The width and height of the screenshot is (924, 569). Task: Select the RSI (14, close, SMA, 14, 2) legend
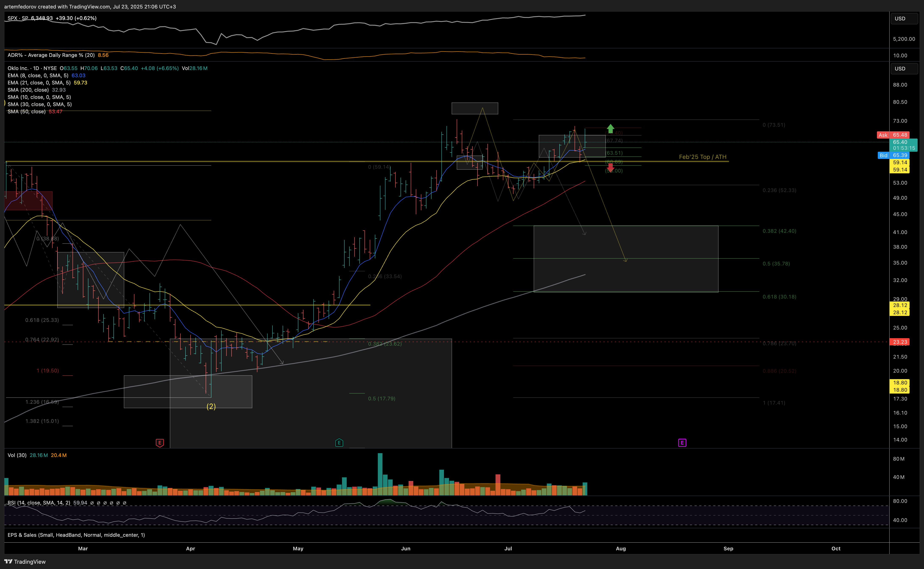coord(39,503)
